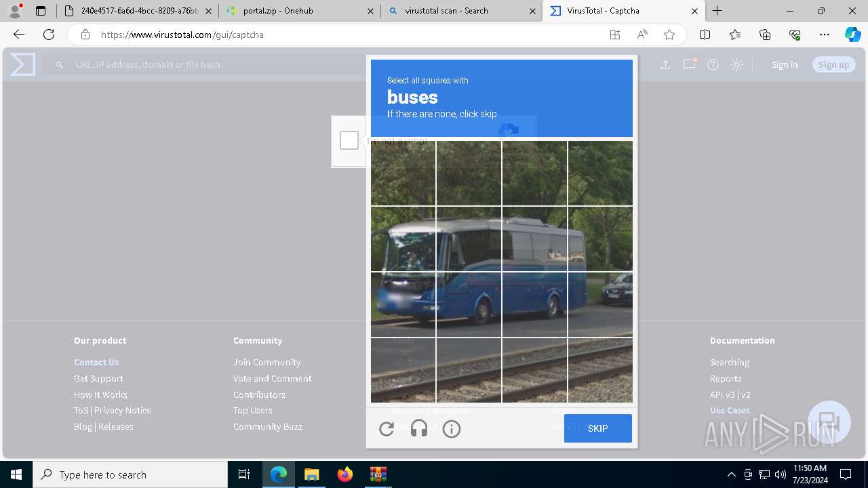Open Join Community link

click(267, 362)
